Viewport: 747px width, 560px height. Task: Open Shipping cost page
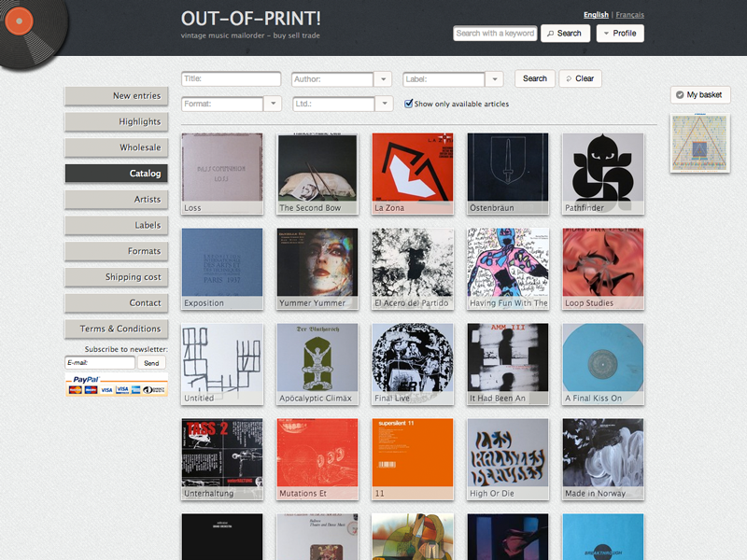click(x=116, y=277)
